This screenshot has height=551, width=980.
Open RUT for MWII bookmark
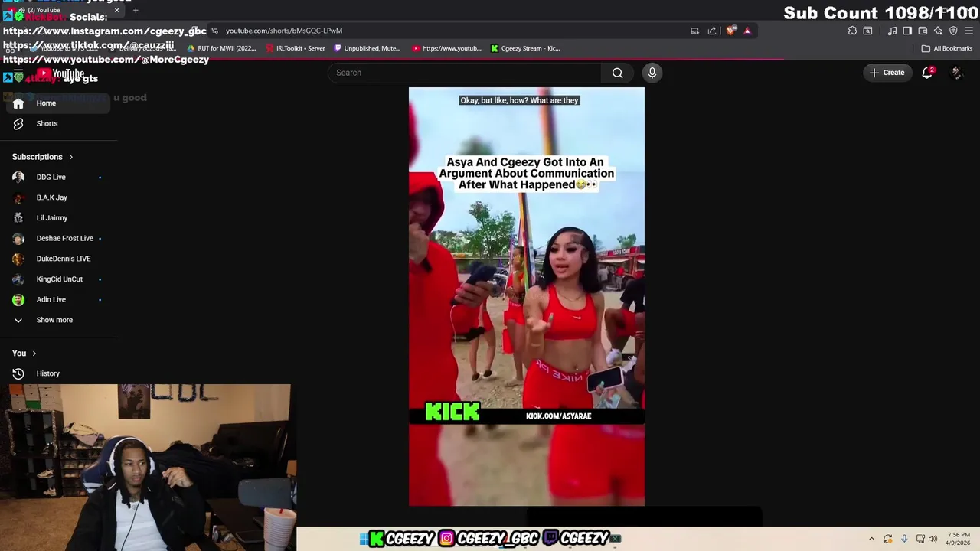pos(222,48)
